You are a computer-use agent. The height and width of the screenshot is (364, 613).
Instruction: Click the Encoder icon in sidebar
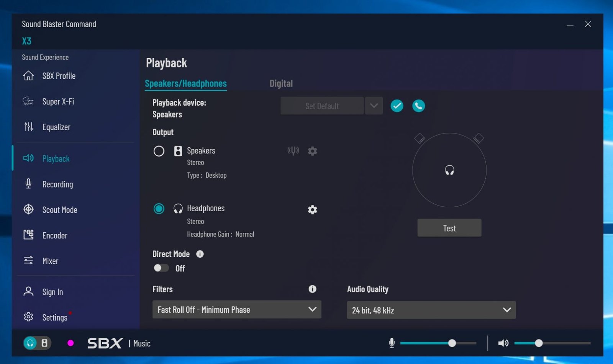28,235
